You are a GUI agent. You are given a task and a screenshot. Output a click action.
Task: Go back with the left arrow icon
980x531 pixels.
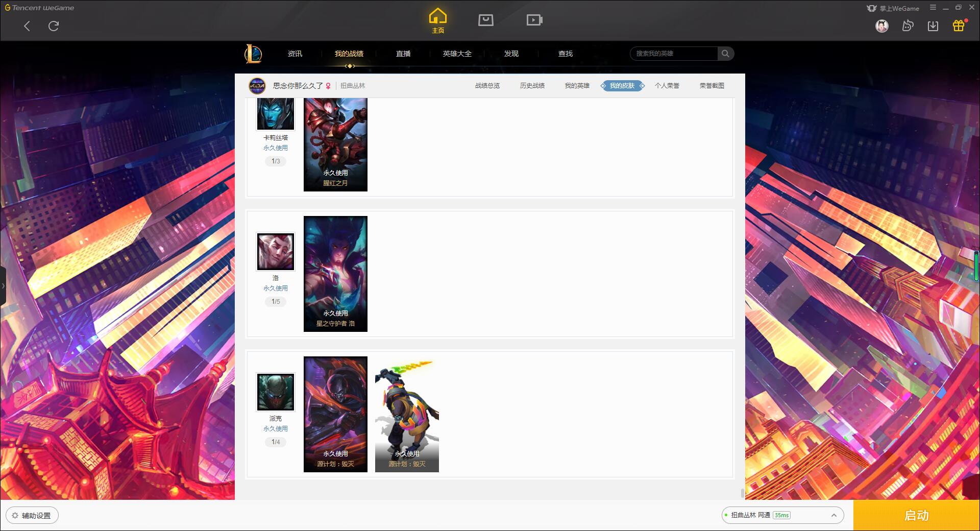click(27, 26)
